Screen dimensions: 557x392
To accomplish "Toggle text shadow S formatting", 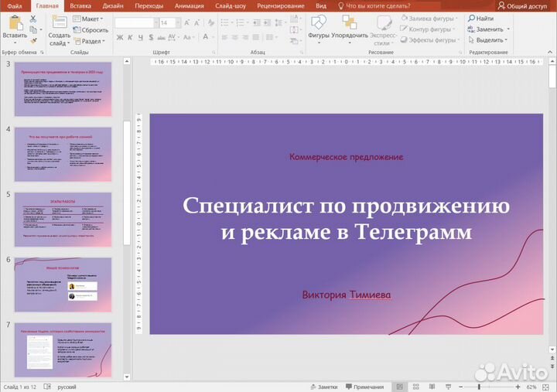I will tap(151, 37).
